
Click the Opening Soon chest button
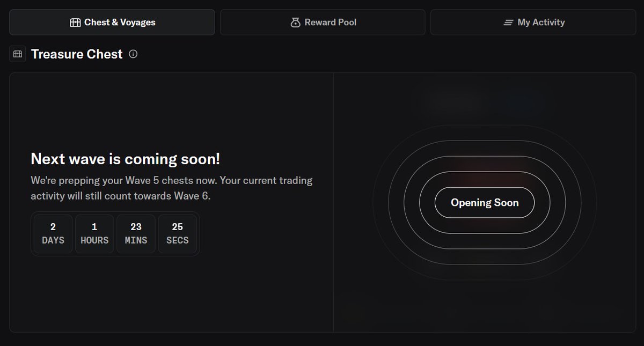click(484, 202)
